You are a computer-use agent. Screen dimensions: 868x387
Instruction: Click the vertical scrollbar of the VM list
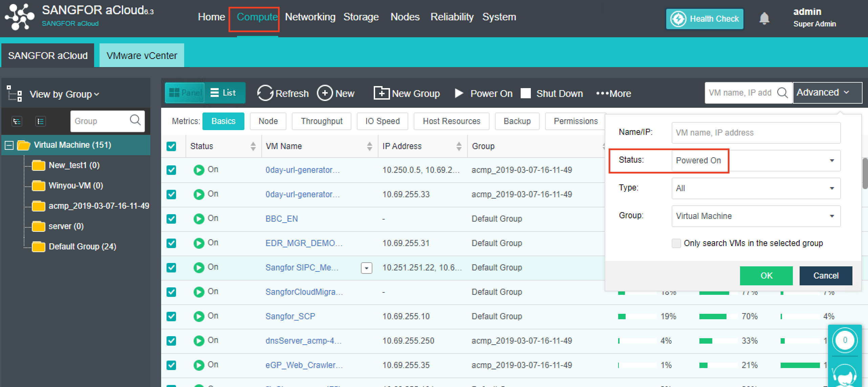click(865, 173)
